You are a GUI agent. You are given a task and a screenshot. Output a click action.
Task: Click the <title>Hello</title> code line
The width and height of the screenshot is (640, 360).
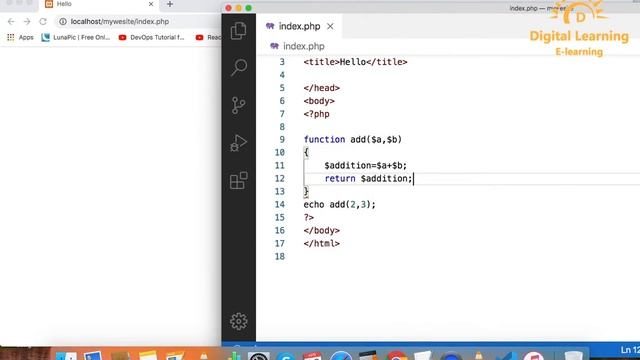tap(355, 62)
